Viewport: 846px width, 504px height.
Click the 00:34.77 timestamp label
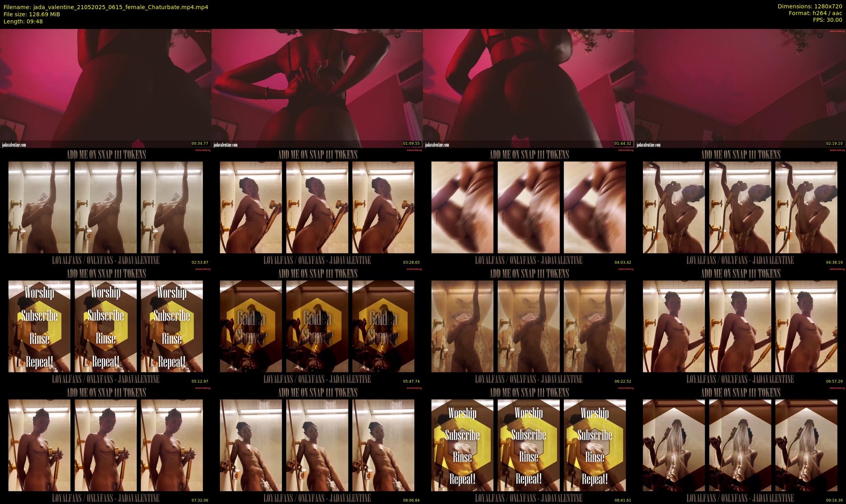(200, 144)
